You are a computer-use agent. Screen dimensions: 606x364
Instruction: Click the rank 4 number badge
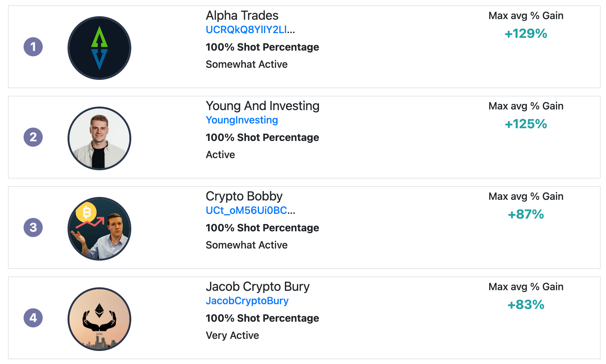point(33,318)
